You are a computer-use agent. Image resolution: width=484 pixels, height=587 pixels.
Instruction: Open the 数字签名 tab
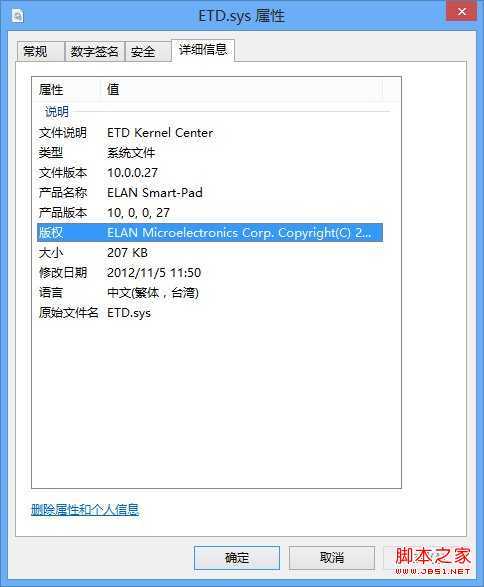click(x=95, y=51)
